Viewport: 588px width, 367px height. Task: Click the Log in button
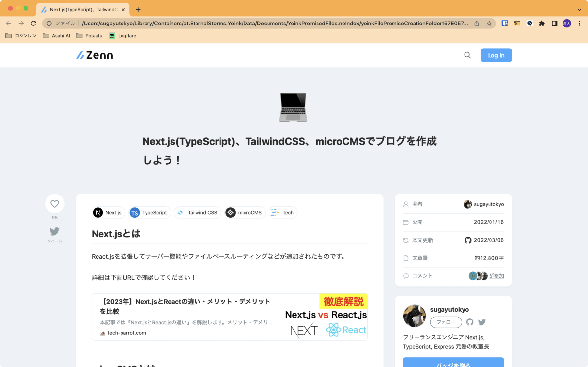(x=496, y=55)
